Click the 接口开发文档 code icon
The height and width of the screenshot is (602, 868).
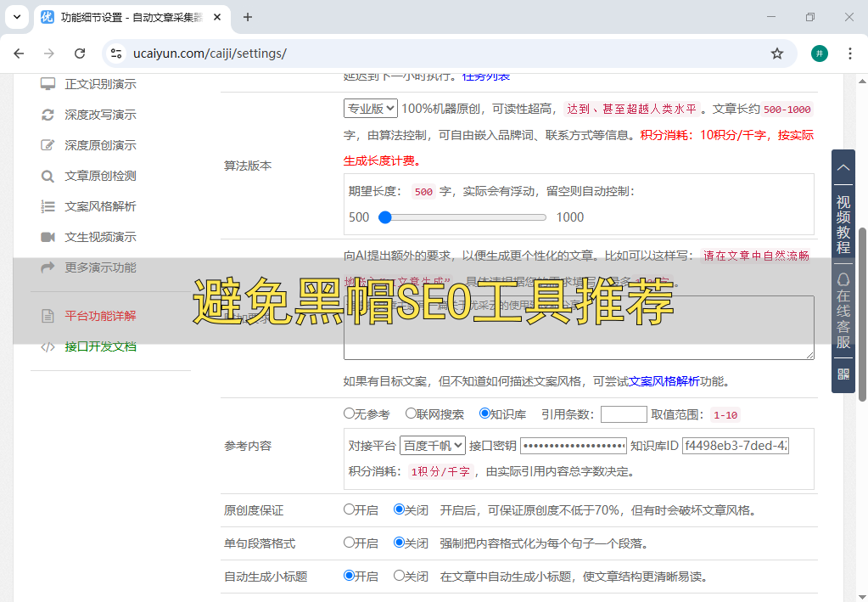pos(48,346)
